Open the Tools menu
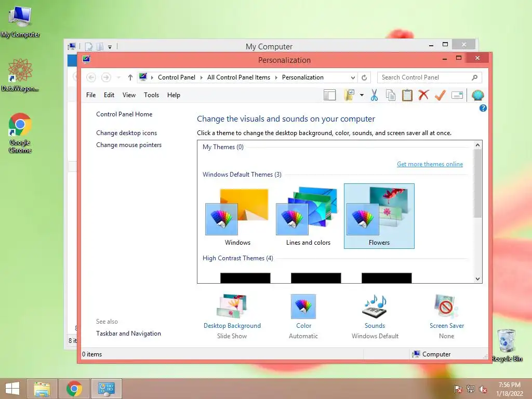This screenshot has width=532, height=399. coord(151,95)
